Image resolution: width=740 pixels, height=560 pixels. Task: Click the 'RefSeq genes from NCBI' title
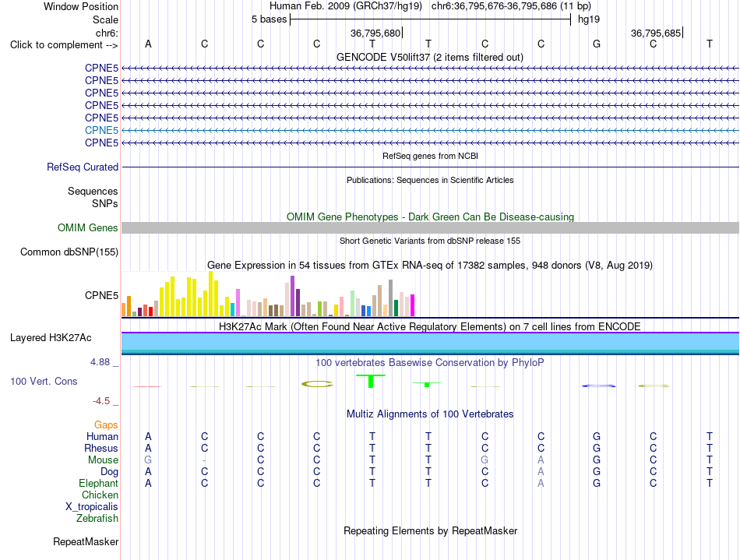(430, 156)
